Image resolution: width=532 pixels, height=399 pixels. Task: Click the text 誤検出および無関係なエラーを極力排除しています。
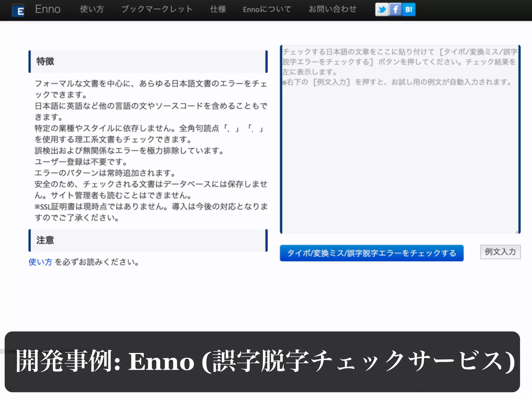[129, 151]
